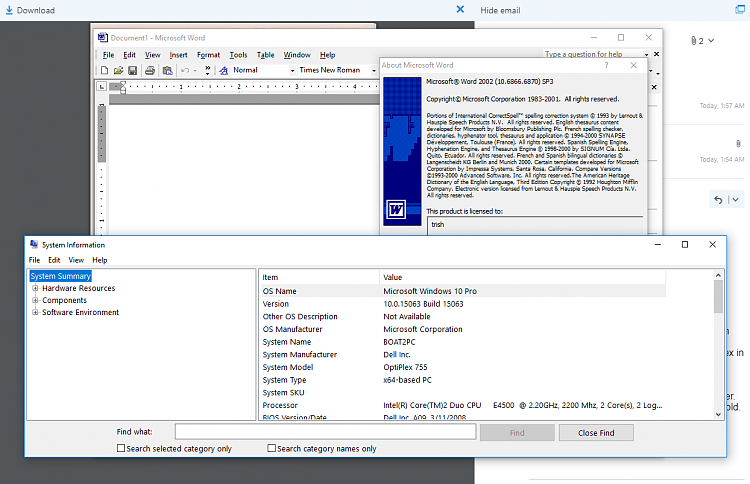The width and height of the screenshot is (750, 484).
Task: Open the Tools menu in Word
Action: point(238,55)
